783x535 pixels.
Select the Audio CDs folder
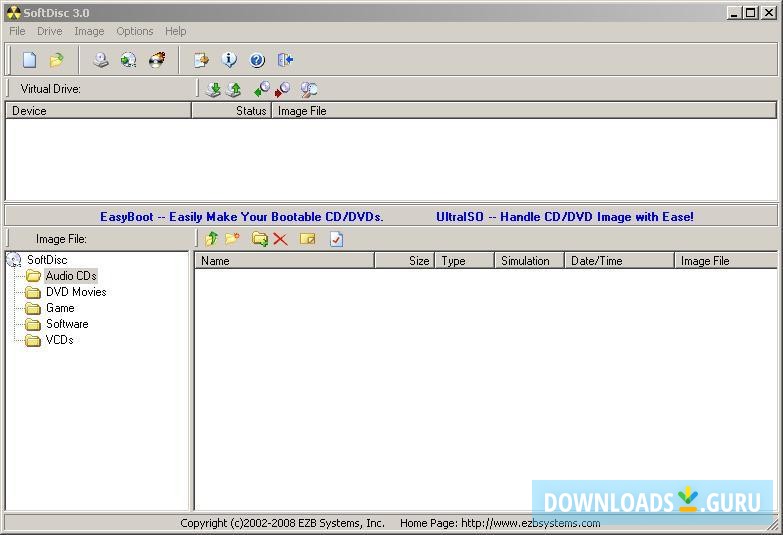pyautogui.click(x=71, y=276)
